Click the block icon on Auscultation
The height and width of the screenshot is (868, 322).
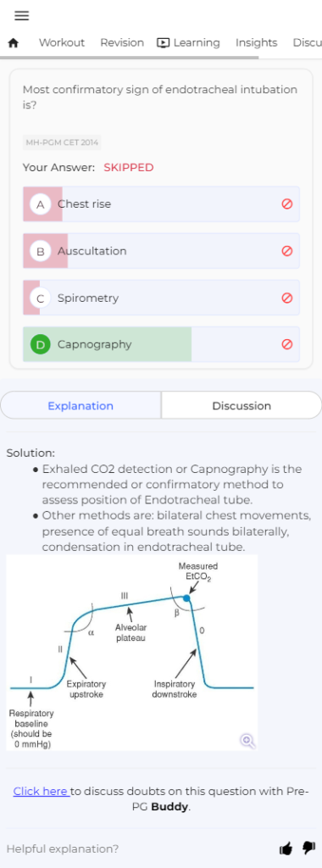coord(286,251)
